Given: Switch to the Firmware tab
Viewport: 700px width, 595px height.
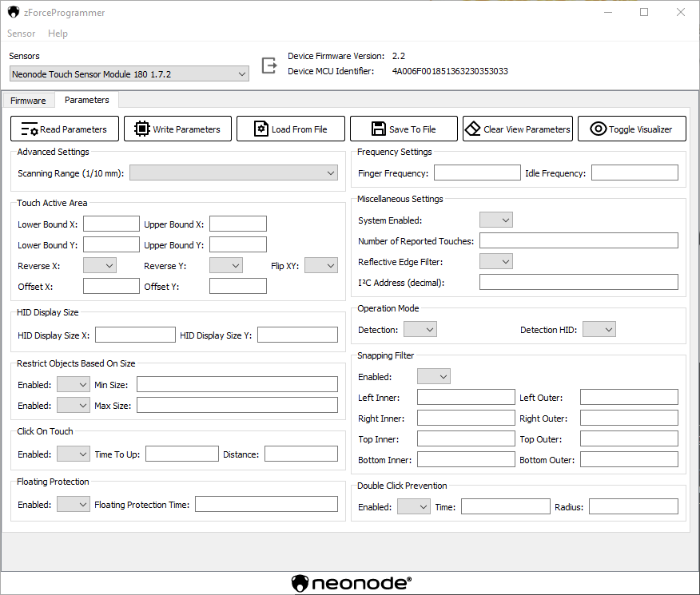Looking at the screenshot, I should coord(28,101).
